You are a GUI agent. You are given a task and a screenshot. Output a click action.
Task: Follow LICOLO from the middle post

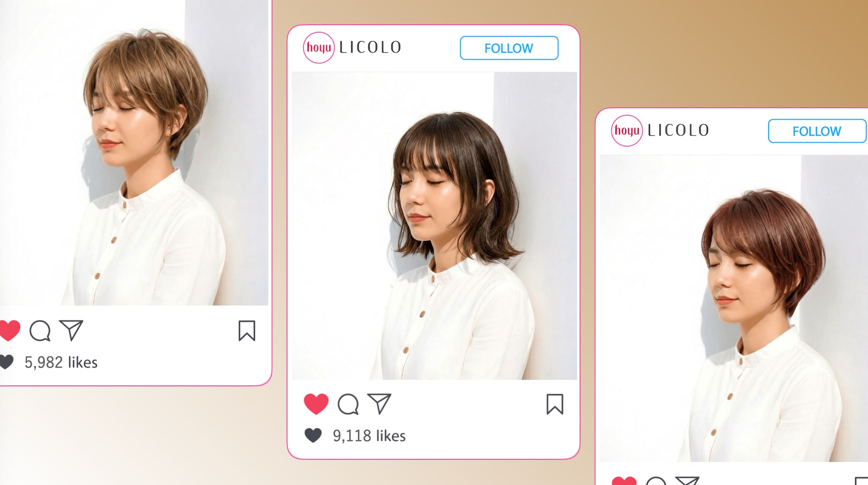click(x=509, y=48)
